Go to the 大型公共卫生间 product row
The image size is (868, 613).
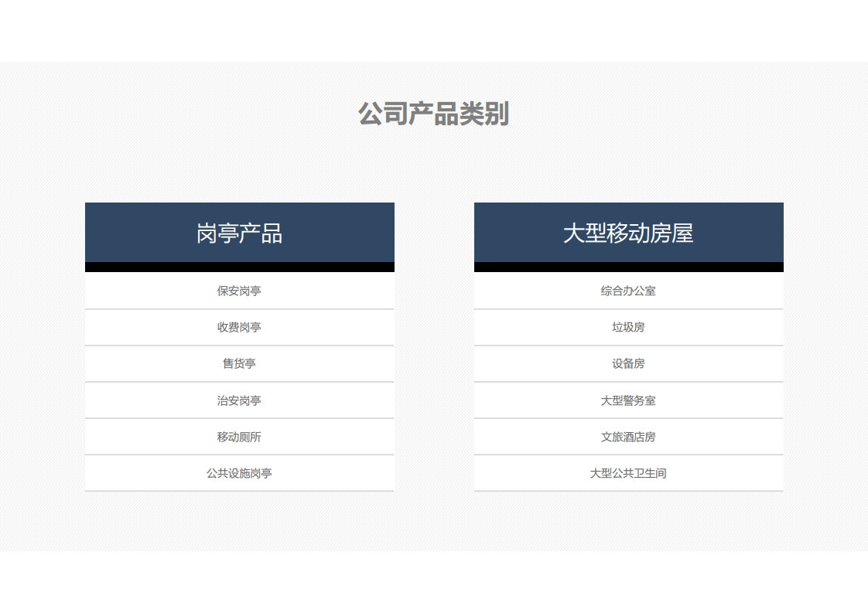(x=628, y=473)
